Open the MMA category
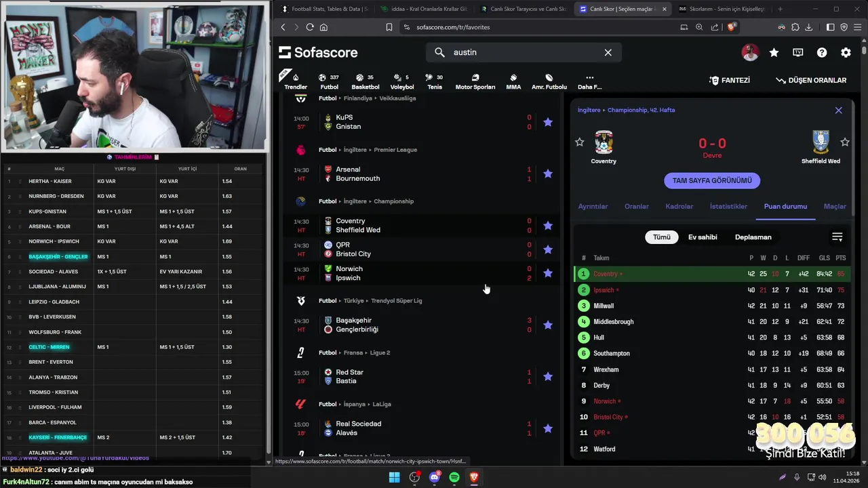Screen dimensions: 868x488 [513, 81]
